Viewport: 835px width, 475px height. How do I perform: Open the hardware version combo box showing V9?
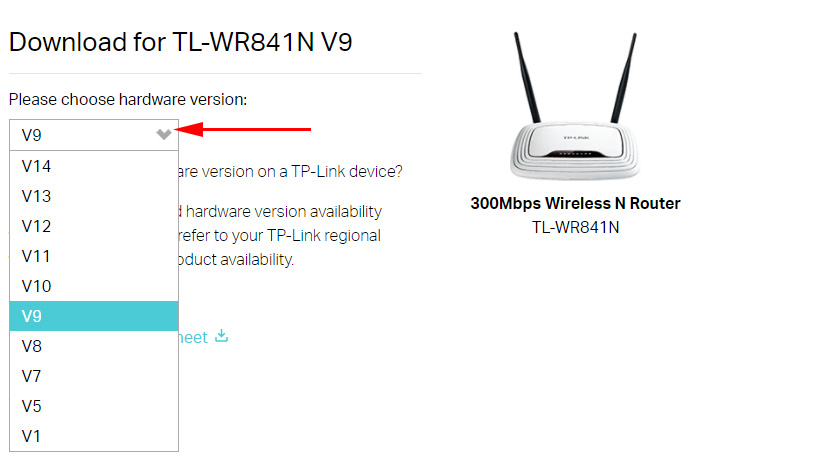click(x=94, y=135)
